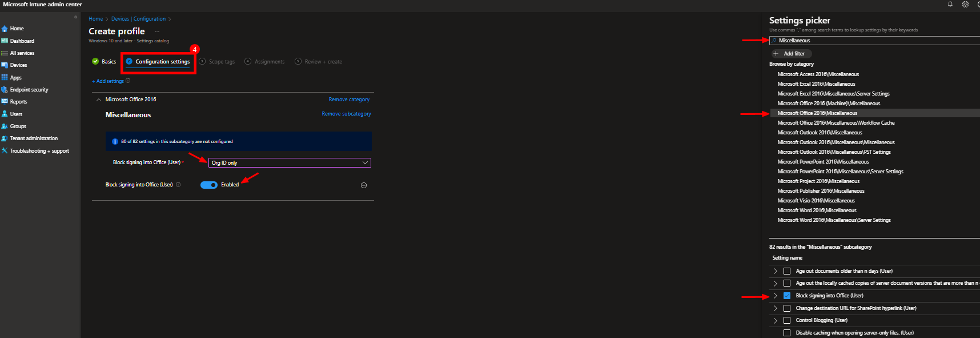Check Change destination URL for SharePoint hyperlink
This screenshot has width=980, height=338.
point(787,308)
